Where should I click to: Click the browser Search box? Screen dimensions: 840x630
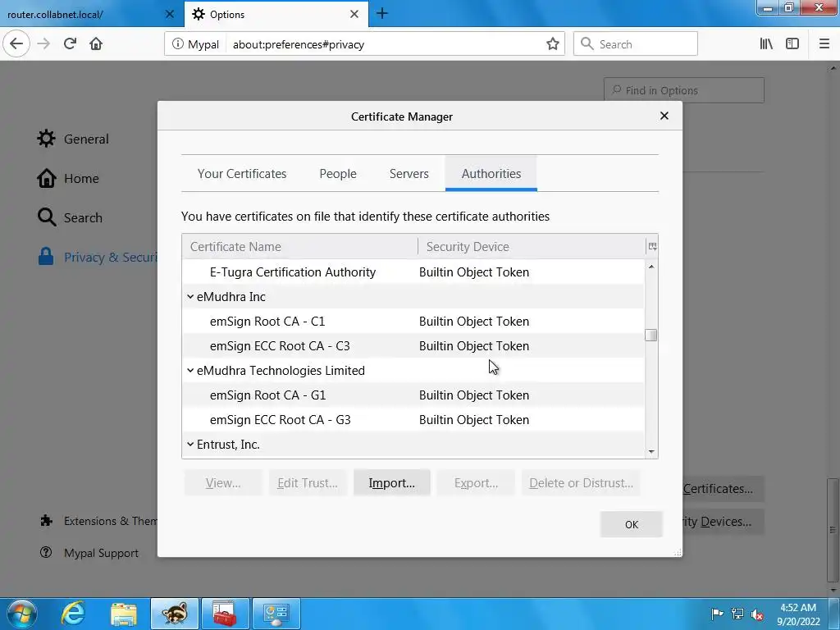(x=636, y=44)
